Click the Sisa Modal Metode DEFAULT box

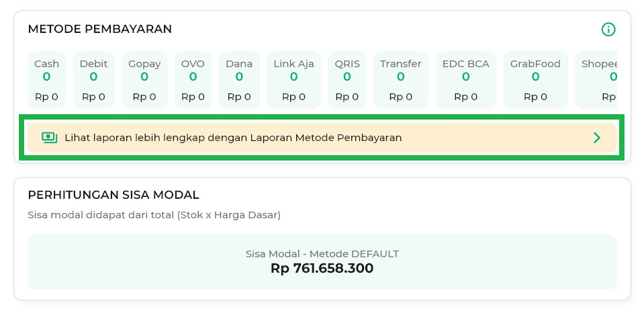pos(322,261)
